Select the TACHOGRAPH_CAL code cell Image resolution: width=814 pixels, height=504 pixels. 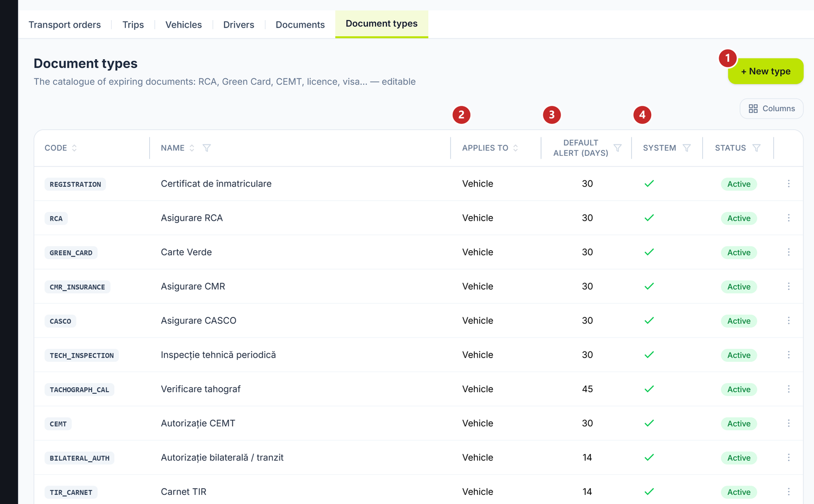(79, 390)
